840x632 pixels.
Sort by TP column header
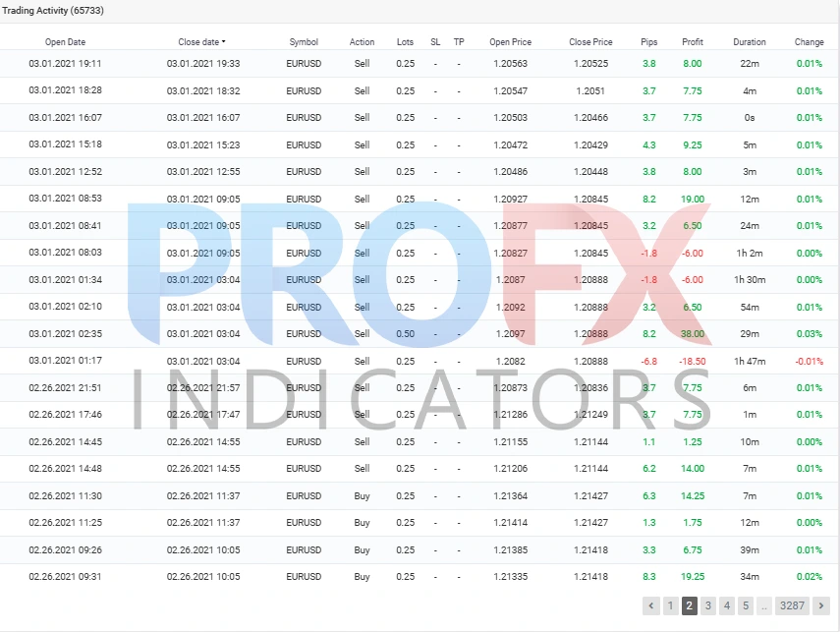coord(459,42)
